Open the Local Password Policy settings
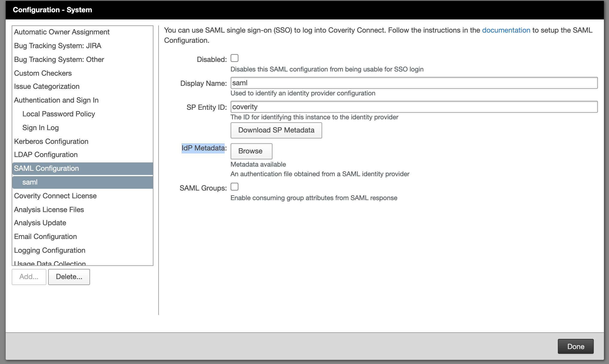The width and height of the screenshot is (609, 364). [x=58, y=114]
